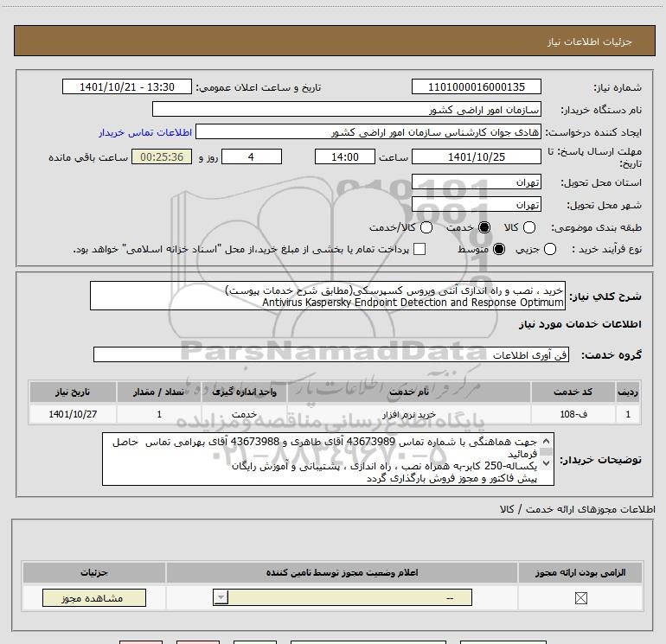This screenshot has width=666, height=644.
Task: Click the general need description text box
Action: pos(328,296)
